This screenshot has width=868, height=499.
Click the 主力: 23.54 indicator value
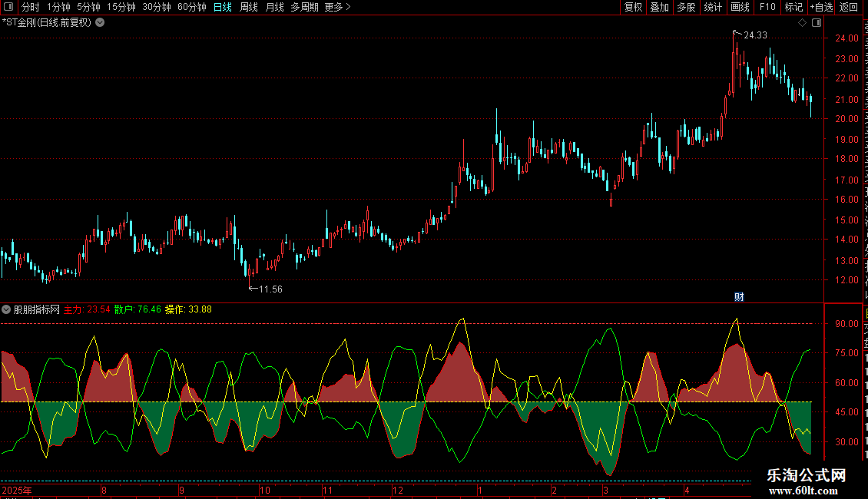click(x=87, y=310)
